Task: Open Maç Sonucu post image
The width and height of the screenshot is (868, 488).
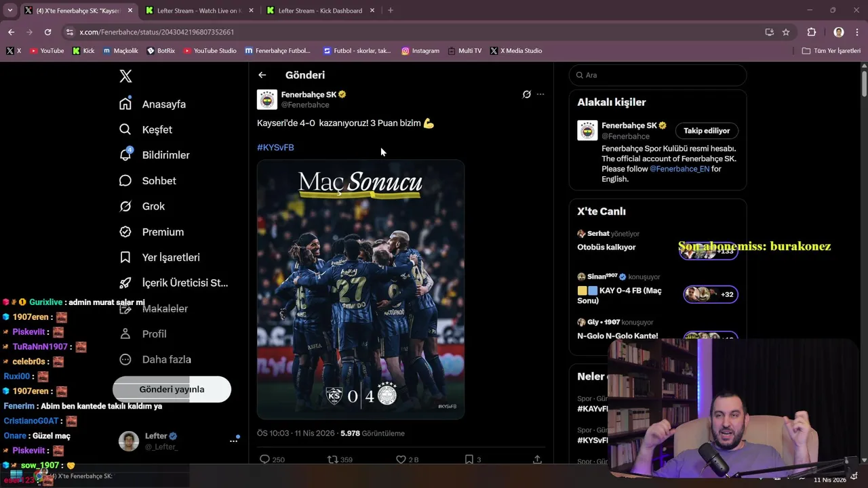Action: (361, 289)
